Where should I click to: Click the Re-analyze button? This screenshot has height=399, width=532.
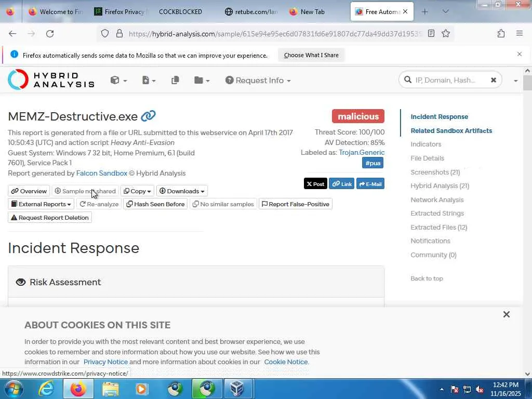(x=99, y=204)
